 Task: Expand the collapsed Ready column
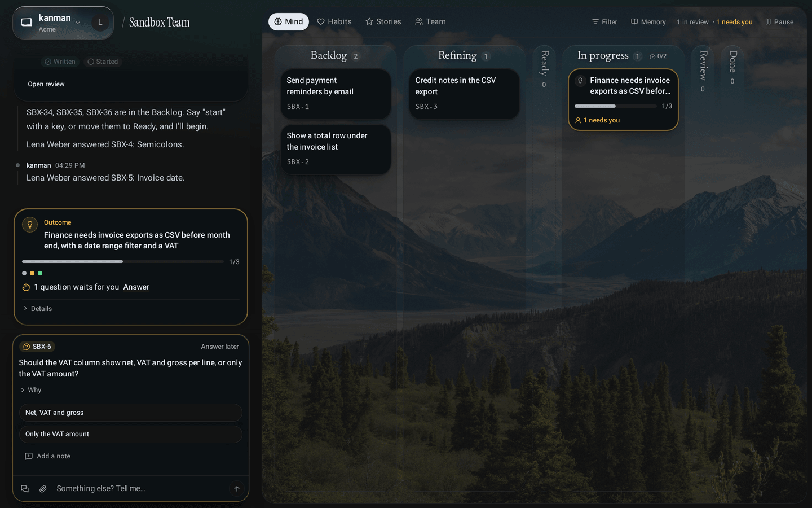pos(544,69)
